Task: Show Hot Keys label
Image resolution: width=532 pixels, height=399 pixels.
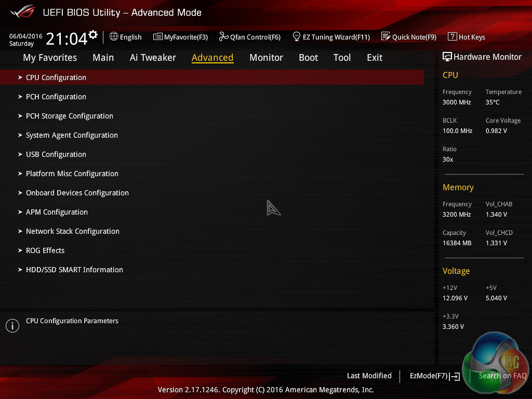Action: point(472,37)
